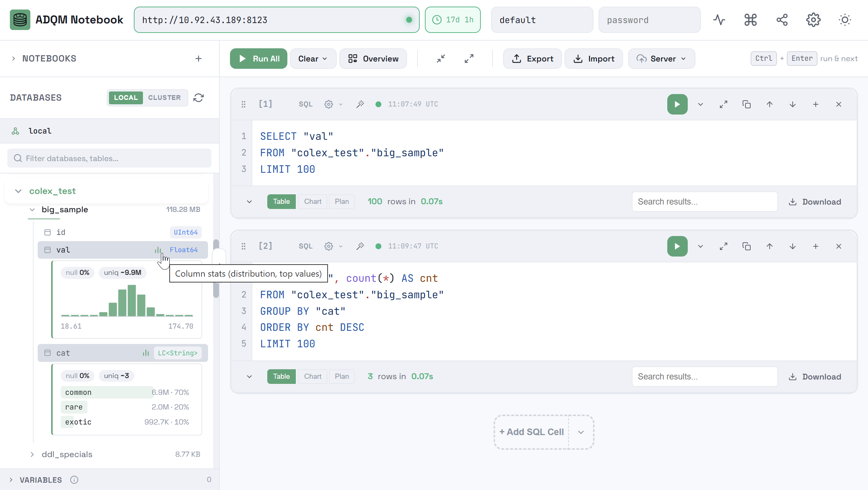Click the Run All button
This screenshot has width=868, height=490.
[258, 59]
